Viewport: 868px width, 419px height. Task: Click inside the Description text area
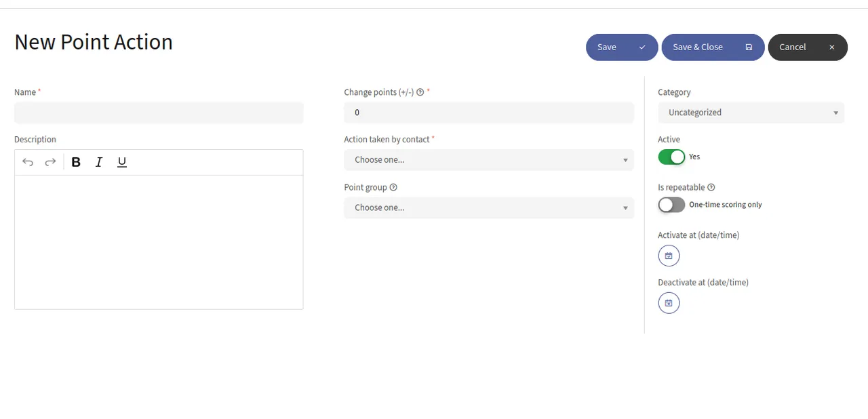(x=159, y=242)
